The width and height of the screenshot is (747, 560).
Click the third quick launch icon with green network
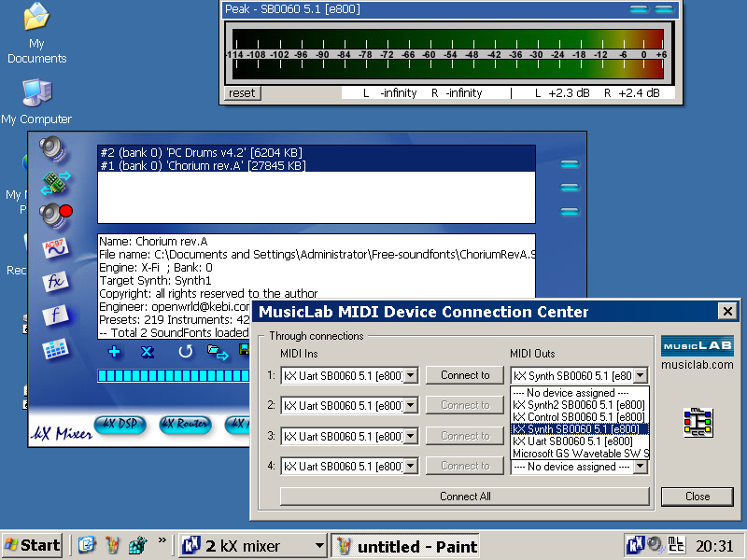(138, 545)
